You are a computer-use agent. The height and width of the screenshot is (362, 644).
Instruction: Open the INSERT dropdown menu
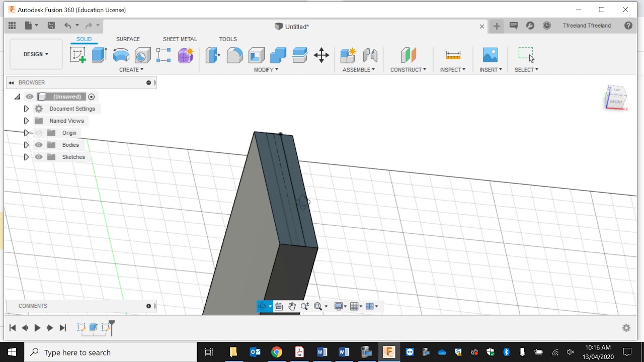click(491, 70)
